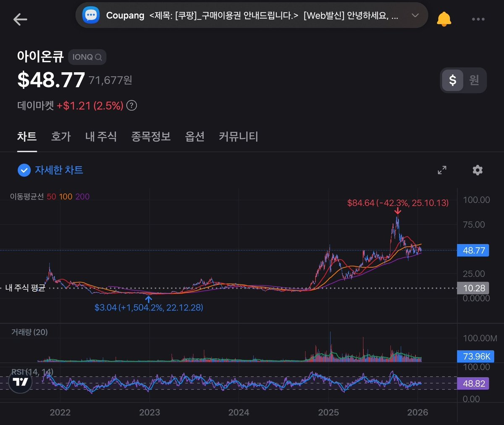
Task: Click the TradingView logo
Action: point(19,383)
